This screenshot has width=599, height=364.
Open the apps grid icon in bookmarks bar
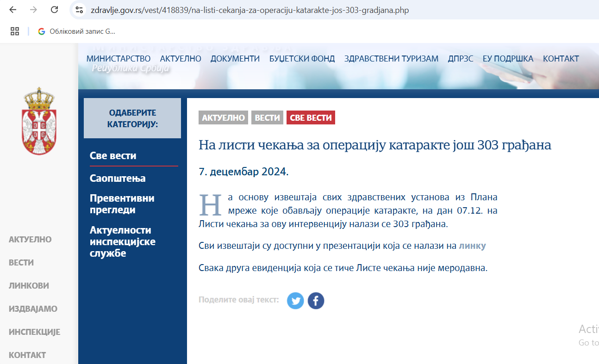(x=15, y=31)
